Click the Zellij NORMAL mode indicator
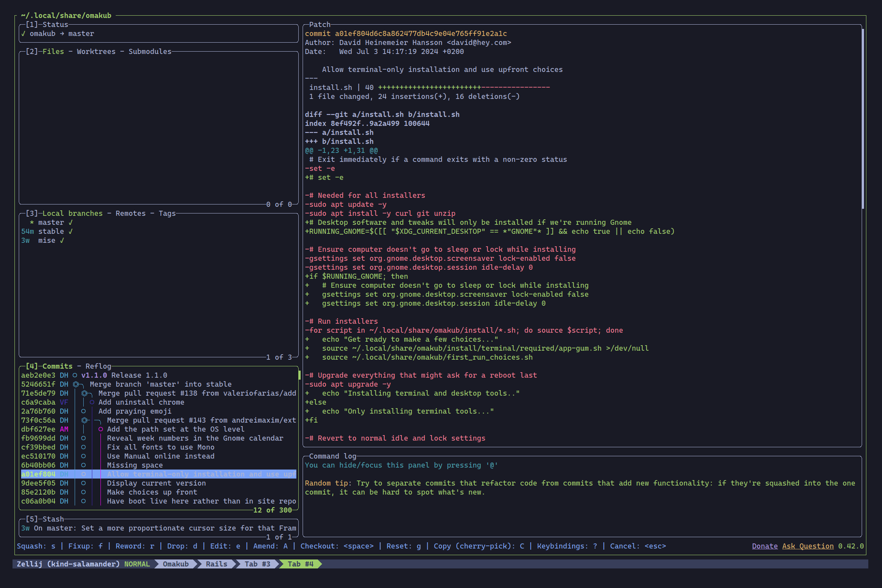 coord(137,564)
